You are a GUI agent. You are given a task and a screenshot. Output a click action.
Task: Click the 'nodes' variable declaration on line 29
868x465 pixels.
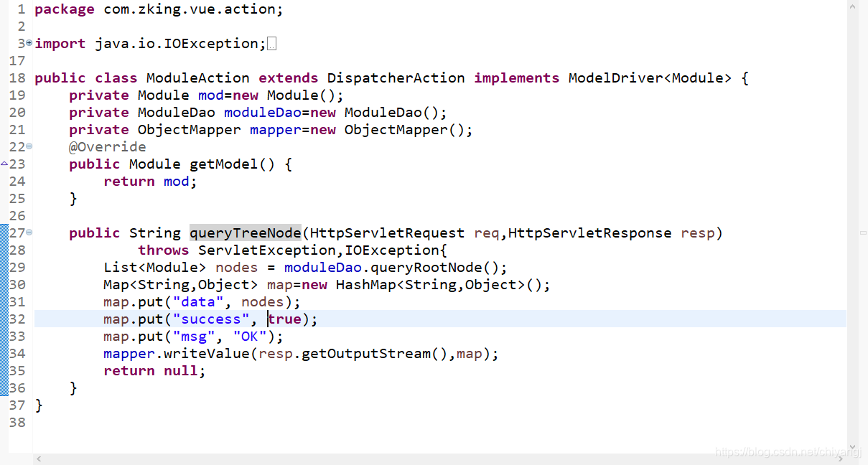pyautogui.click(x=237, y=268)
